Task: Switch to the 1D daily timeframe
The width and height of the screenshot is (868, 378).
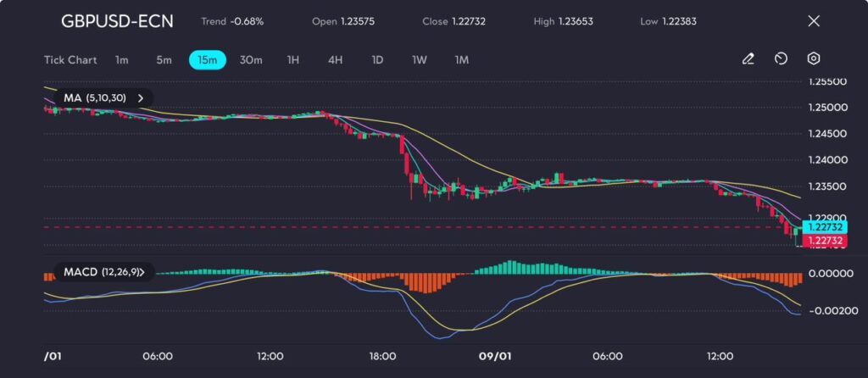Action: pyautogui.click(x=377, y=60)
